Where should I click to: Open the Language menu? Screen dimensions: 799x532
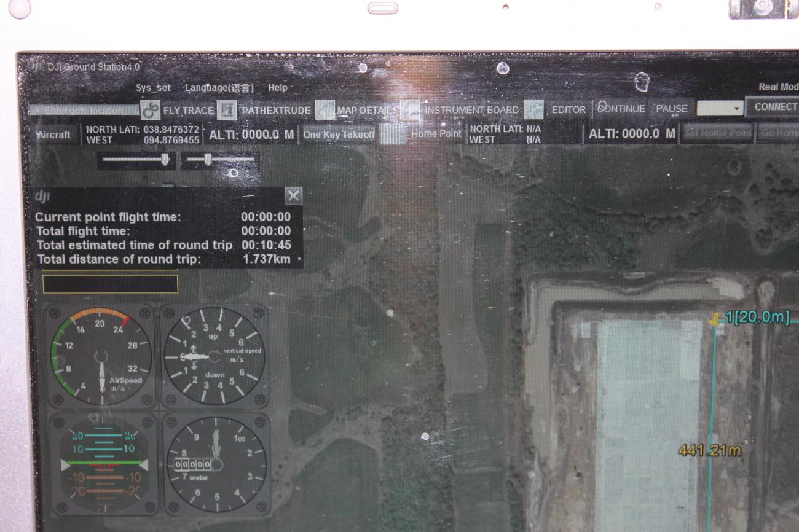(x=219, y=88)
